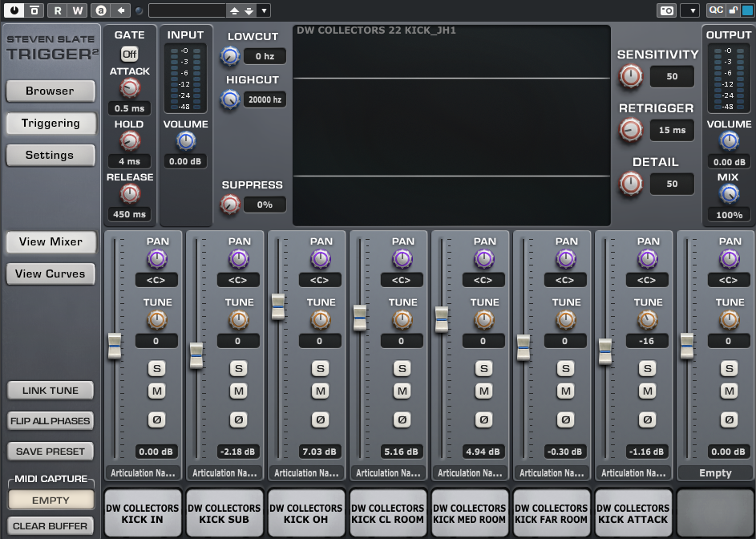Screen dimensions: 756x539
Task: Click the Retrigger knob
Action: (631, 130)
